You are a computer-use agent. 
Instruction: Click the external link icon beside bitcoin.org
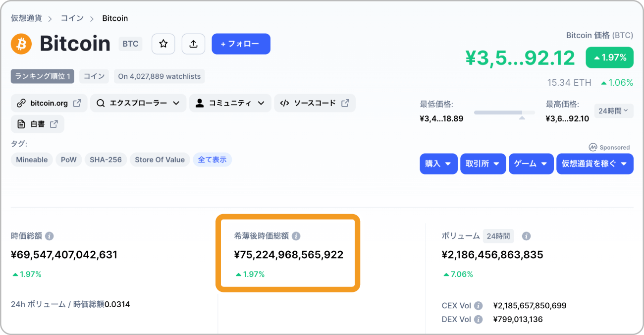(77, 103)
